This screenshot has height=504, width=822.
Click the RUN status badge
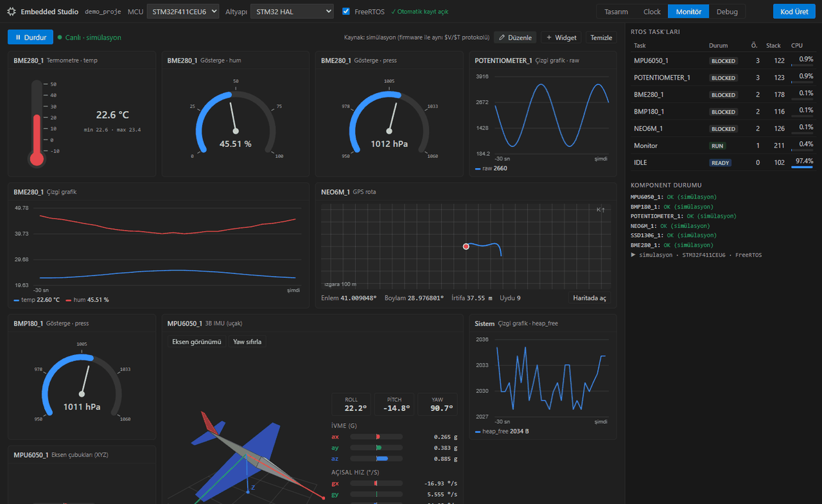coord(718,146)
